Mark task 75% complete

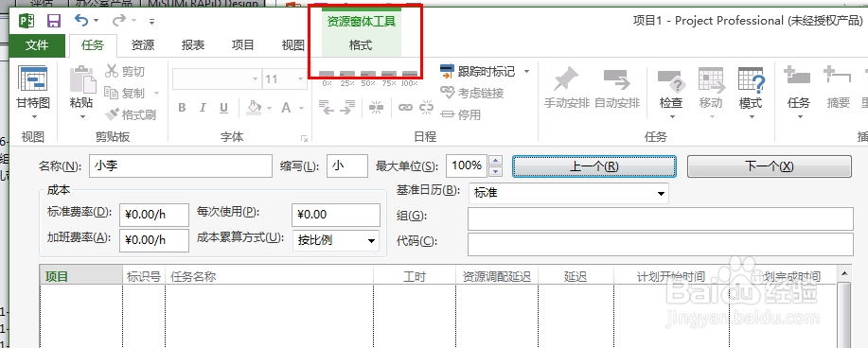389,78
